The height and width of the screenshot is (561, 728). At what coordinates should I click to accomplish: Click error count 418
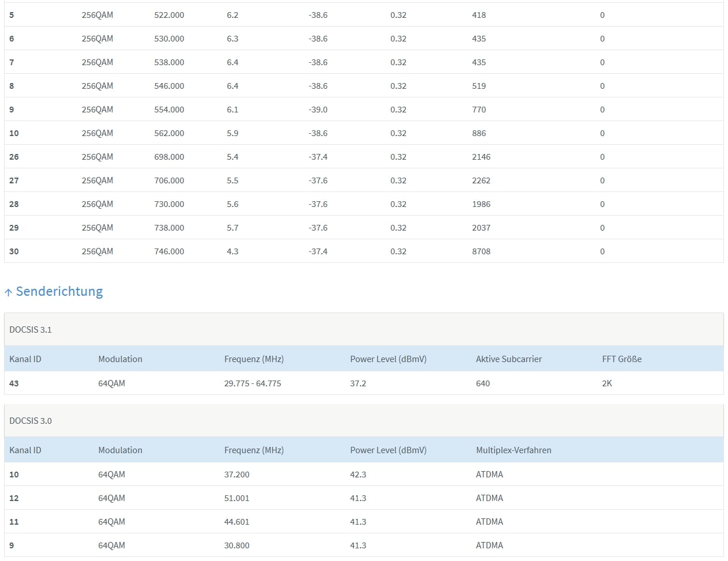click(479, 15)
